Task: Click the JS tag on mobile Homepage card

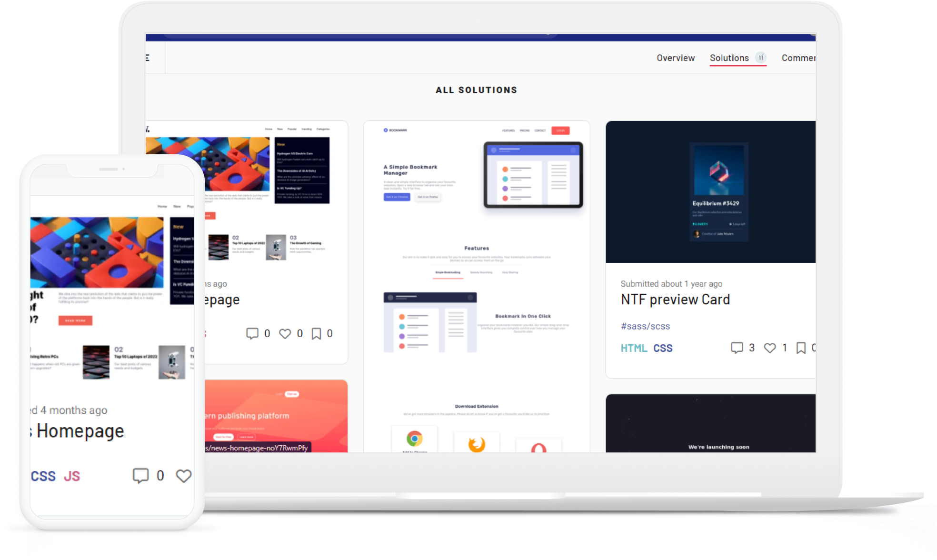Action: [72, 475]
